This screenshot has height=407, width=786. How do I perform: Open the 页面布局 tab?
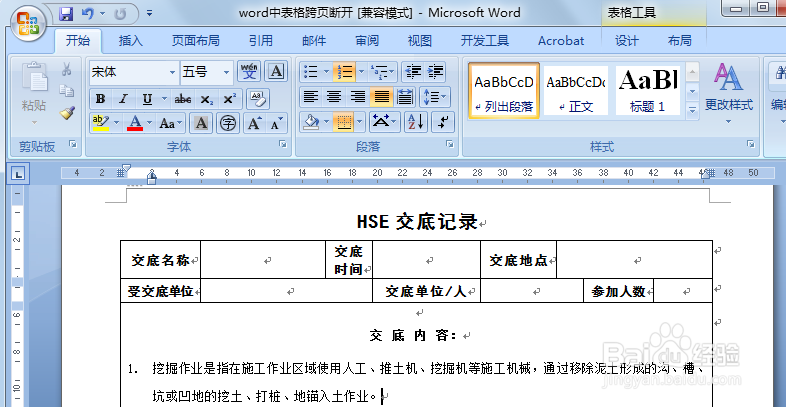point(195,41)
